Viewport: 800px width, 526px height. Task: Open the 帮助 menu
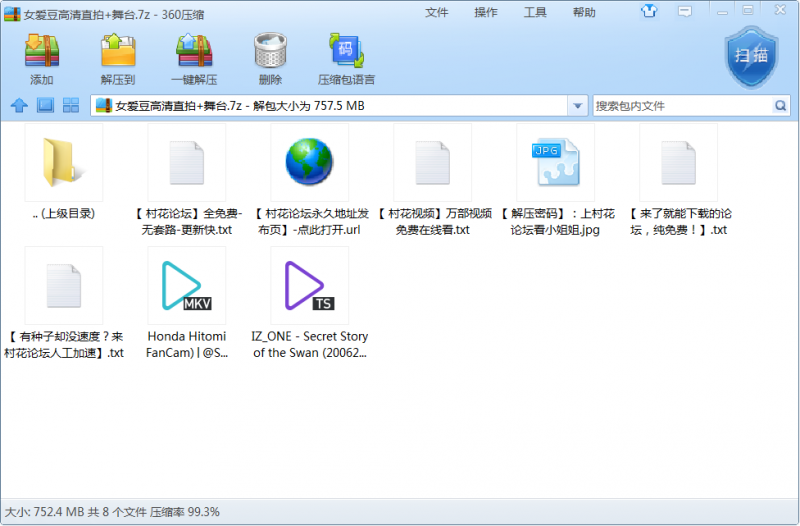pos(584,13)
